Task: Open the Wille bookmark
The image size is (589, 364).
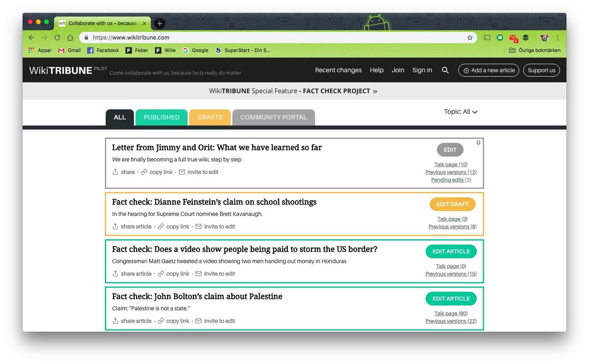Action: coord(165,51)
